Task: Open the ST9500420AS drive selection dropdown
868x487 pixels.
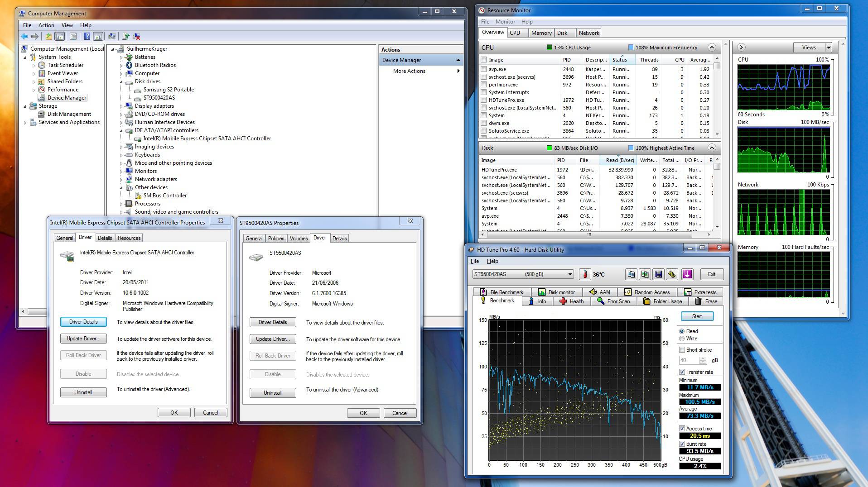Action: tap(569, 274)
